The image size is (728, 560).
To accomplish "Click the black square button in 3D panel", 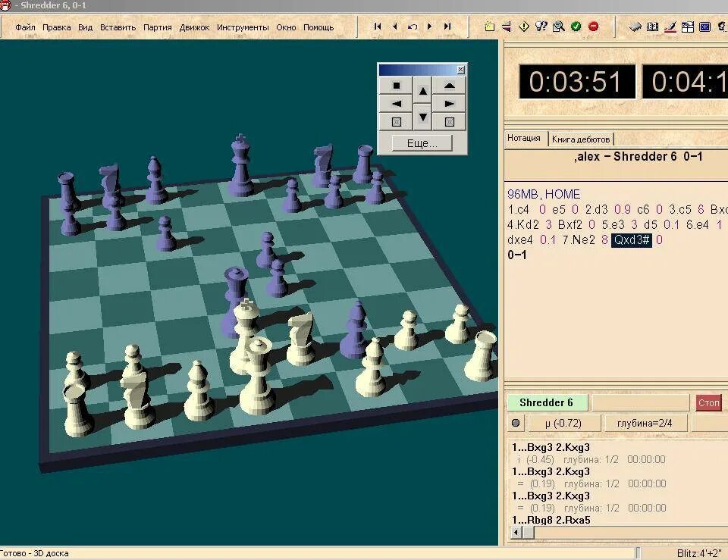I will click(396, 86).
